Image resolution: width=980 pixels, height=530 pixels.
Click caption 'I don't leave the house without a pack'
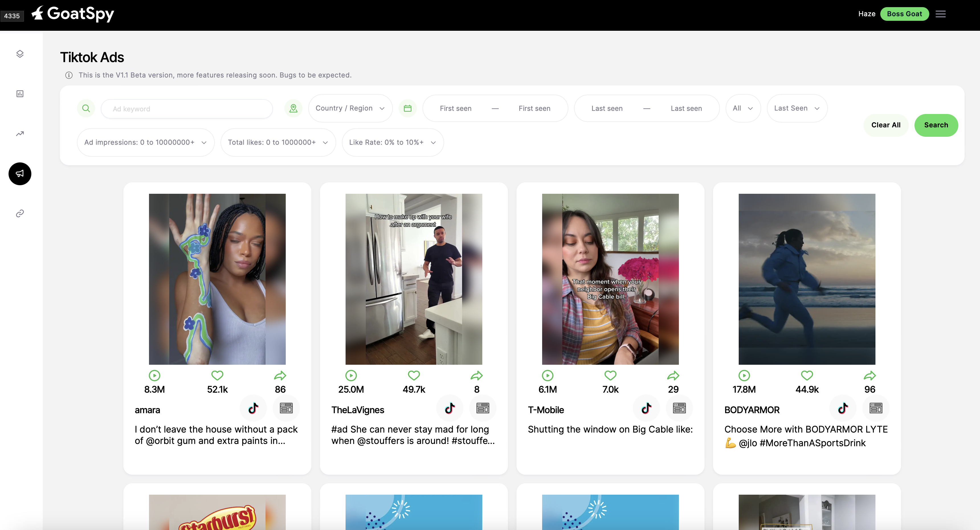216,429
